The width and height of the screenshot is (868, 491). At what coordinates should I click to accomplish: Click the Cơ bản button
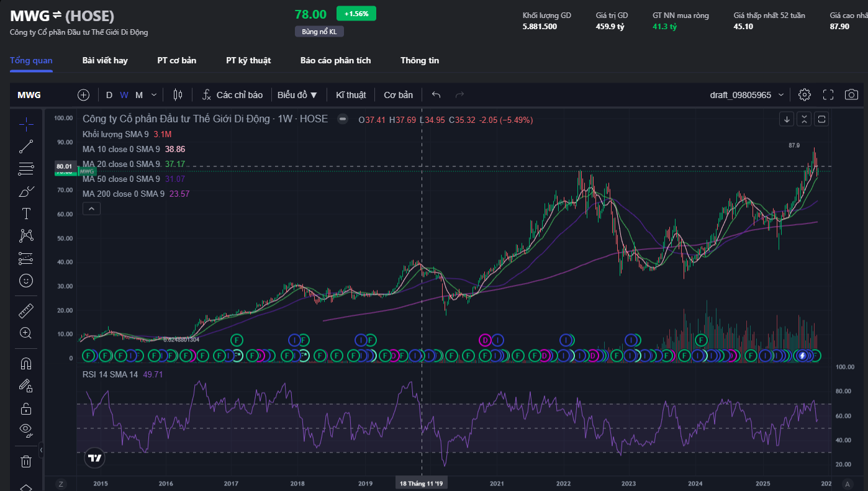tap(398, 95)
